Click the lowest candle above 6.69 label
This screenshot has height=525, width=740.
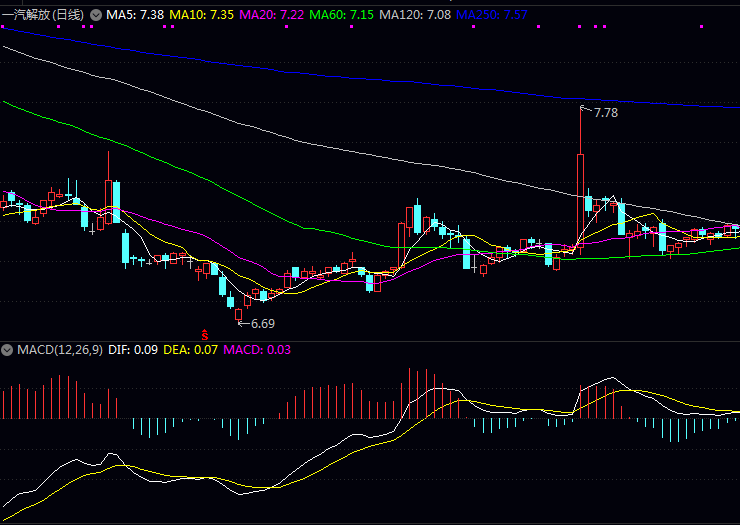(x=239, y=316)
